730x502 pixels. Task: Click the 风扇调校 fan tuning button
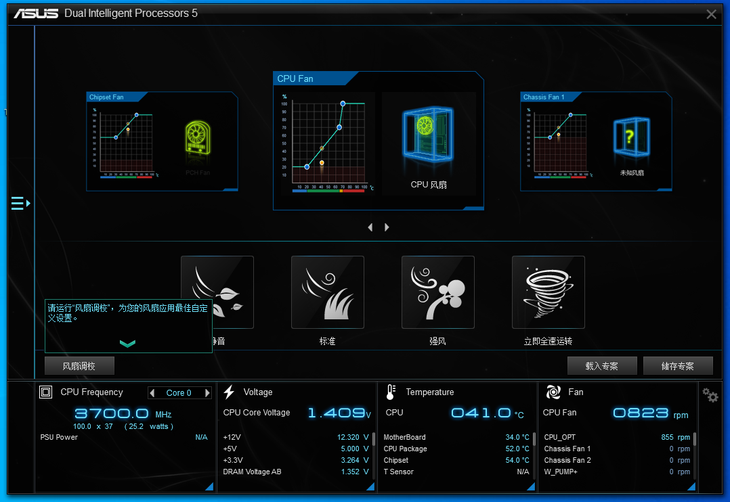point(79,366)
